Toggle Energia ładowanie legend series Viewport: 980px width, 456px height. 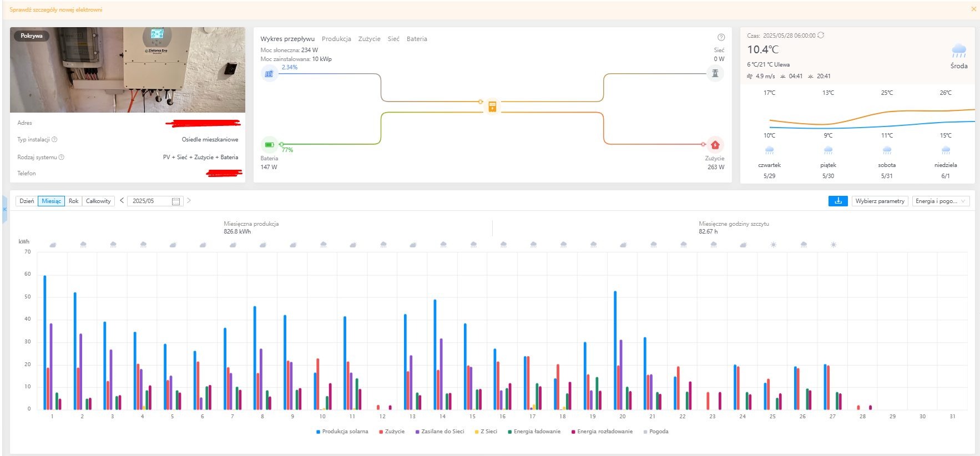tap(534, 432)
